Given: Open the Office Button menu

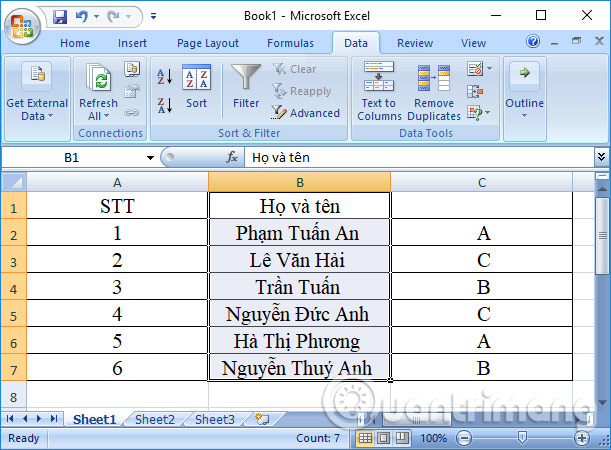Looking at the screenshot, I should pyautogui.click(x=22, y=26).
